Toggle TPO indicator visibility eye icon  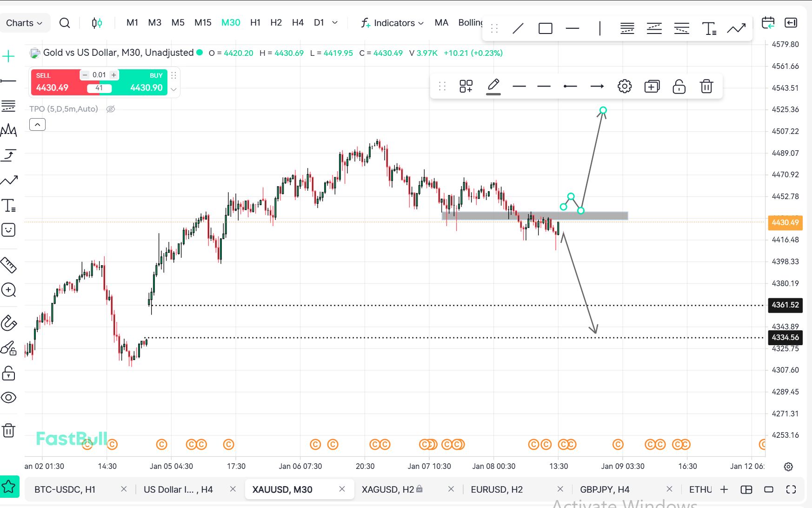[111, 109]
